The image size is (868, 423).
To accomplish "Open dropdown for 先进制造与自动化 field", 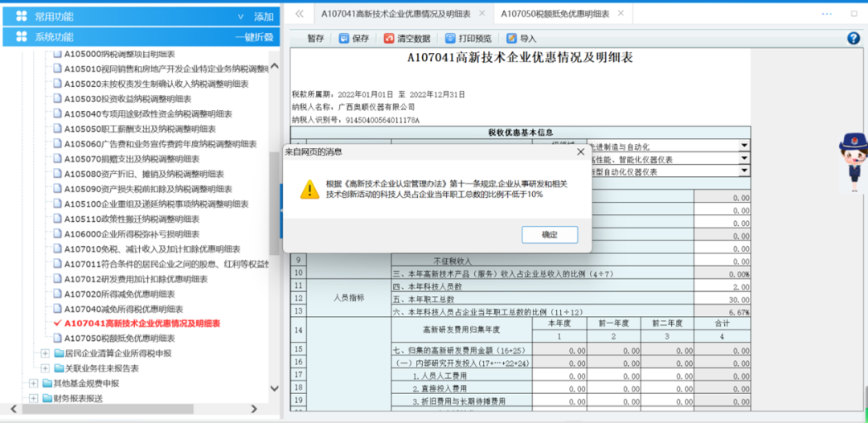I will tap(743, 147).
